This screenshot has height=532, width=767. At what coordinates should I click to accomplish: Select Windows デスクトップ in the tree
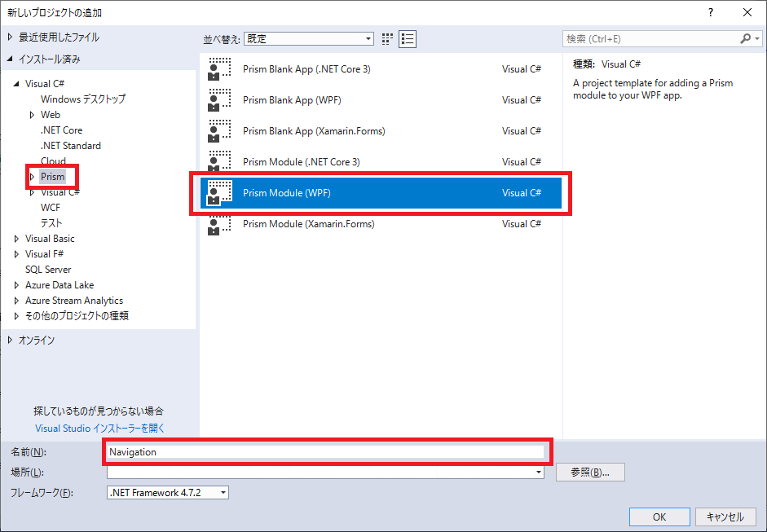click(83, 99)
